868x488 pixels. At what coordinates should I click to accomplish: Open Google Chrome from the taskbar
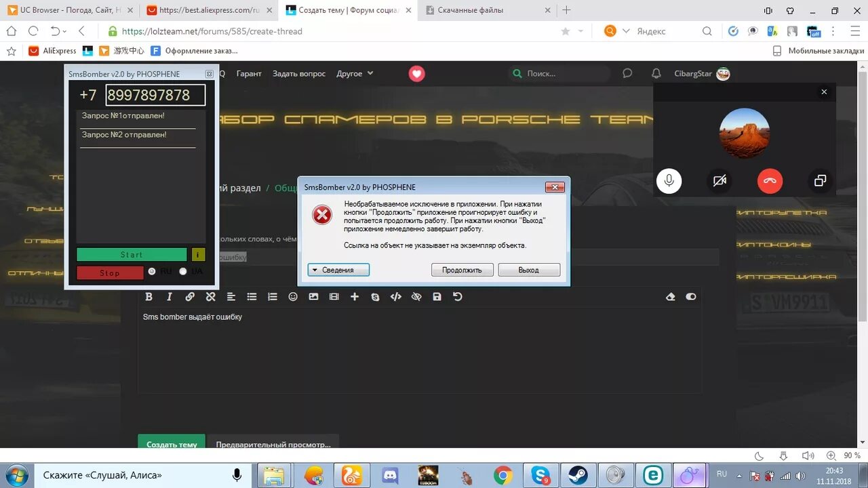click(502, 475)
